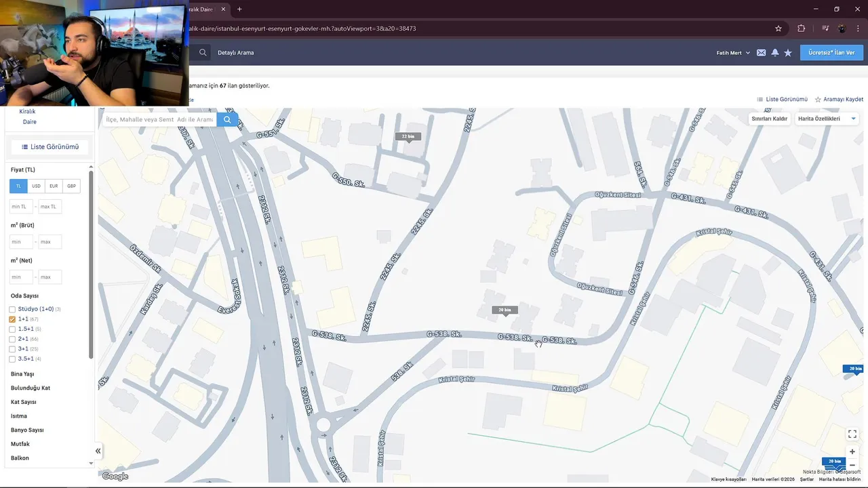868x488 pixels.
Task: Click the 22 bin map price marker
Action: [408, 137]
